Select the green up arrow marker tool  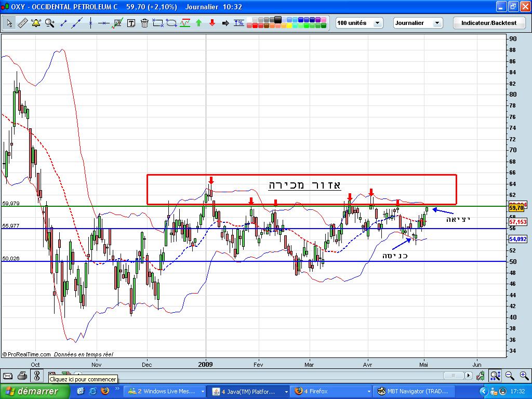pos(199,23)
